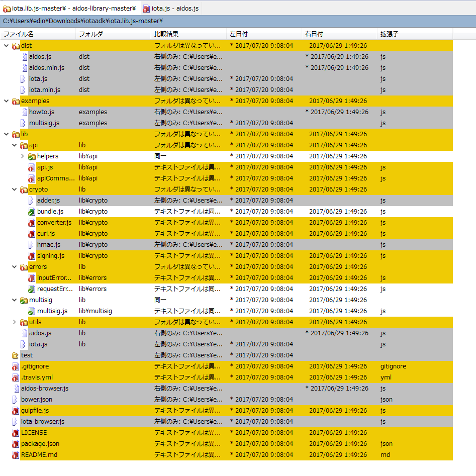The height and width of the screenshot is (476, 476).
Task: Click the folder path header bar
Action: pyautogui.click(x=238, y=21)
